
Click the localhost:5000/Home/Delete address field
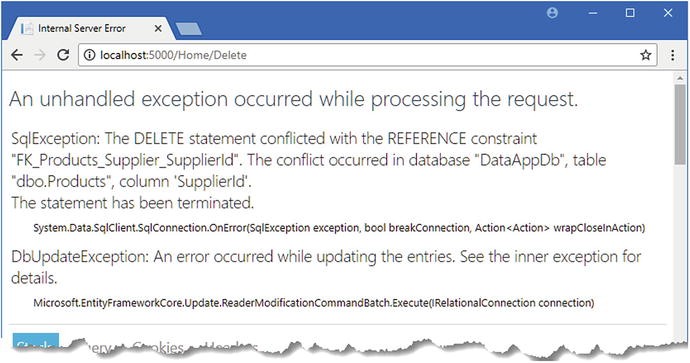pyautogui.click(x=367, y=55)
